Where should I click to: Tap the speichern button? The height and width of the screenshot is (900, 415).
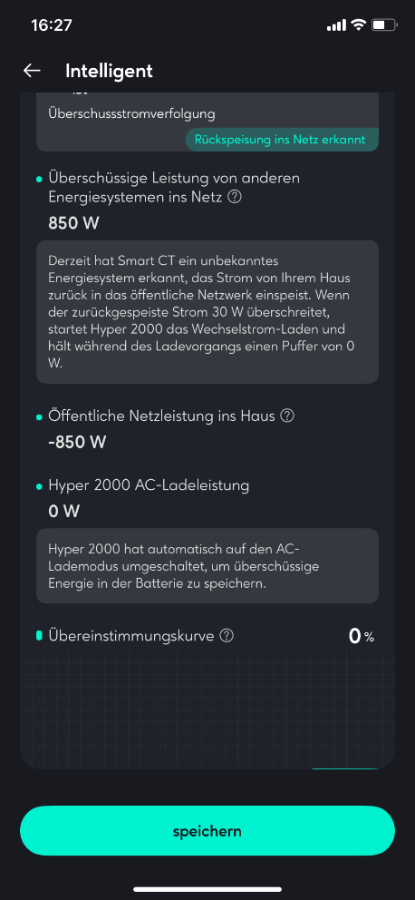click(207, 831)
